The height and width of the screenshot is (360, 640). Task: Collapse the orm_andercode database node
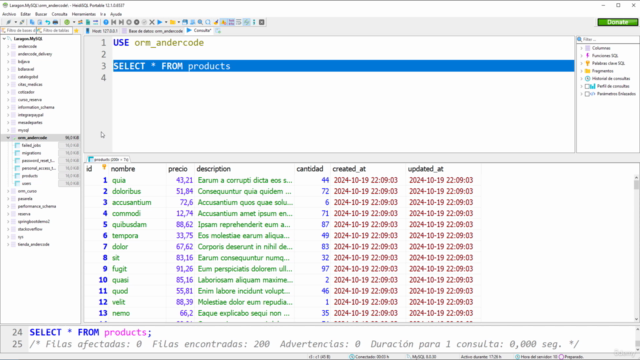pos(8,138)
